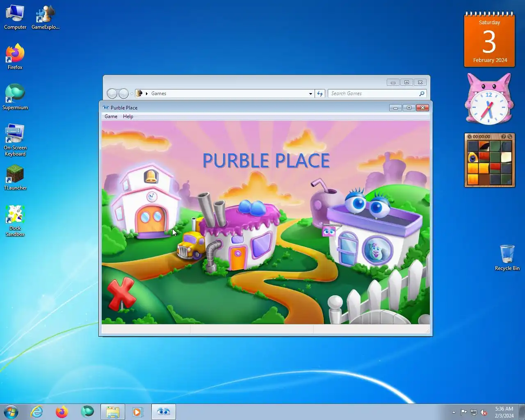This screenshot has height=420, width=525.
Task: Click the Back button in Games window
Action: (112, 94)
